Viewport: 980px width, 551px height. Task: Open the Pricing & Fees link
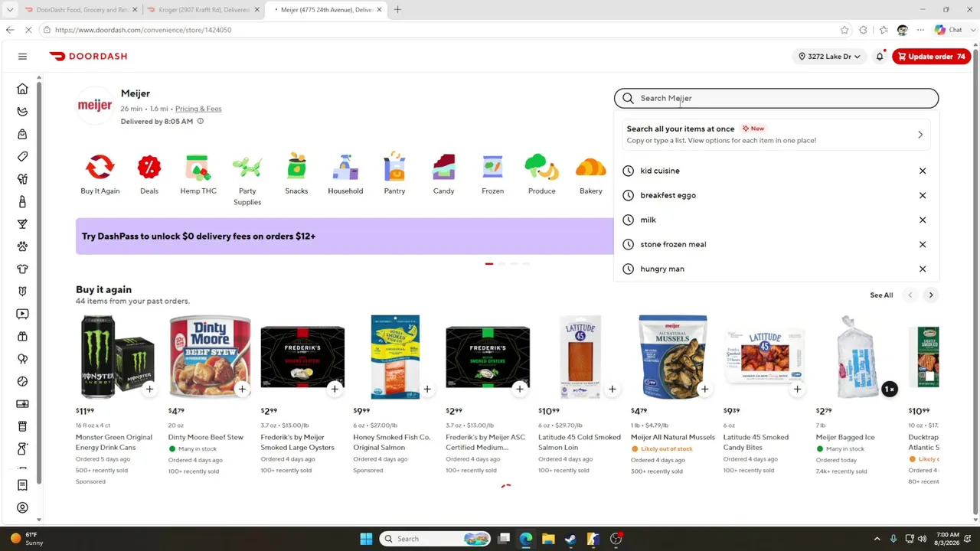click(x=198, y=109)
